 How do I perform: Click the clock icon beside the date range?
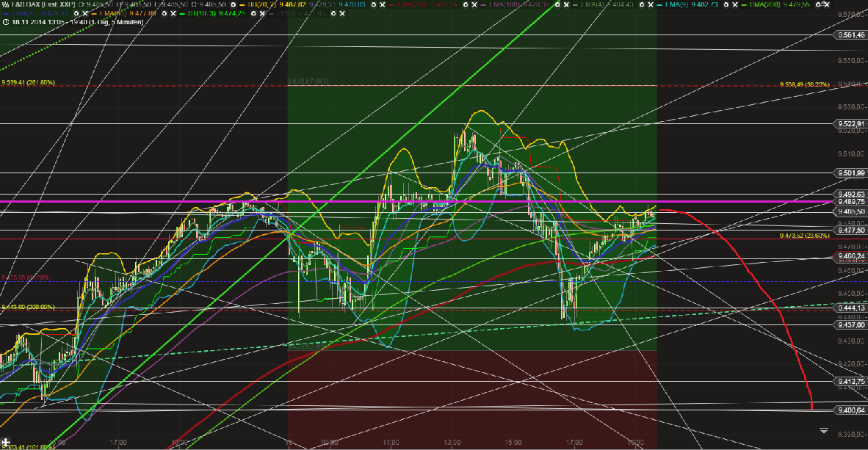(x=6, y=22)
